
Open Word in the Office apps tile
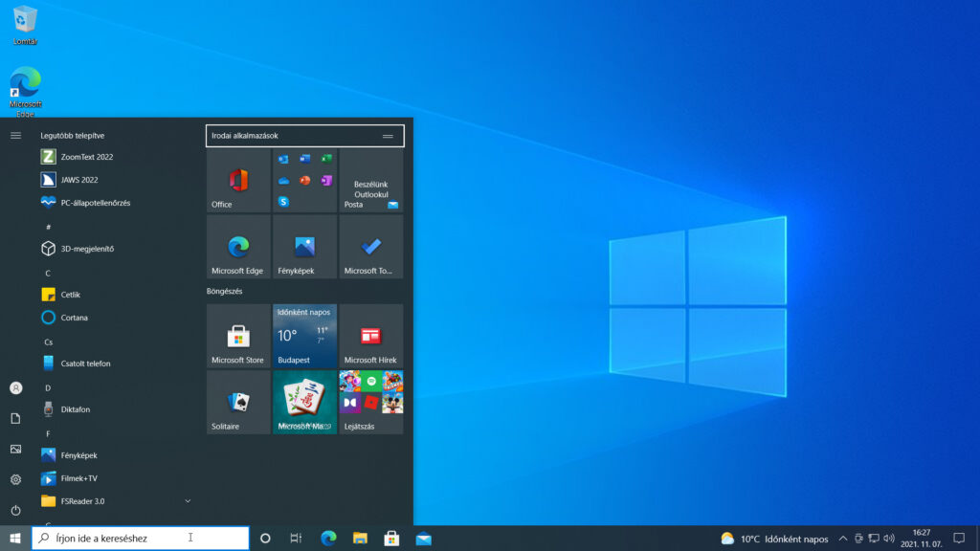[x=305, y=160]
